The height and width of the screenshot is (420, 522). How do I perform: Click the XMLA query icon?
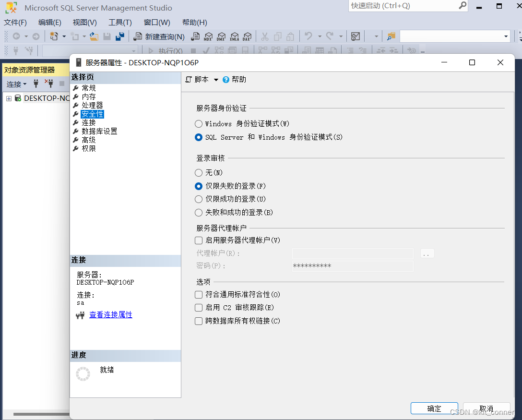pos(234,36)
